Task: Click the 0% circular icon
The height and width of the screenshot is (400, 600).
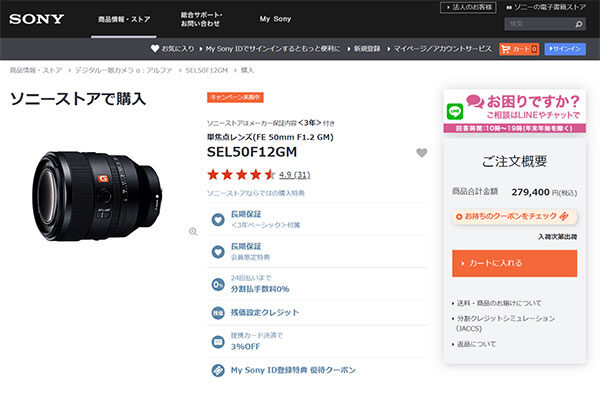Action: [218, 284]
